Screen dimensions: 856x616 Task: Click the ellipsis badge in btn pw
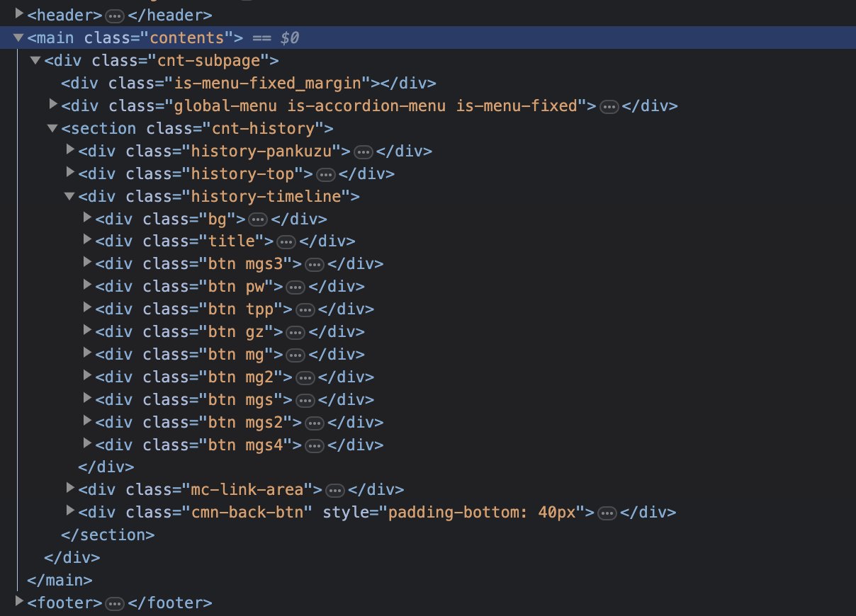click(295, 288)
